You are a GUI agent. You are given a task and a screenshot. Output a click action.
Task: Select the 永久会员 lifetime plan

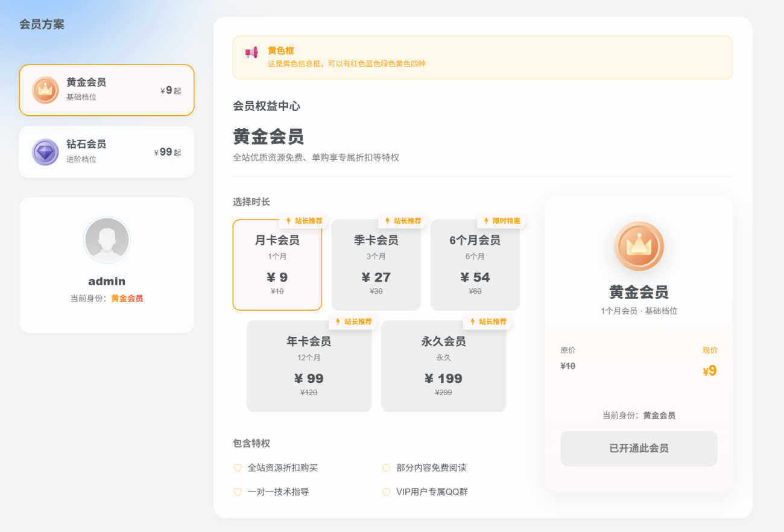(x=443, y=367)
